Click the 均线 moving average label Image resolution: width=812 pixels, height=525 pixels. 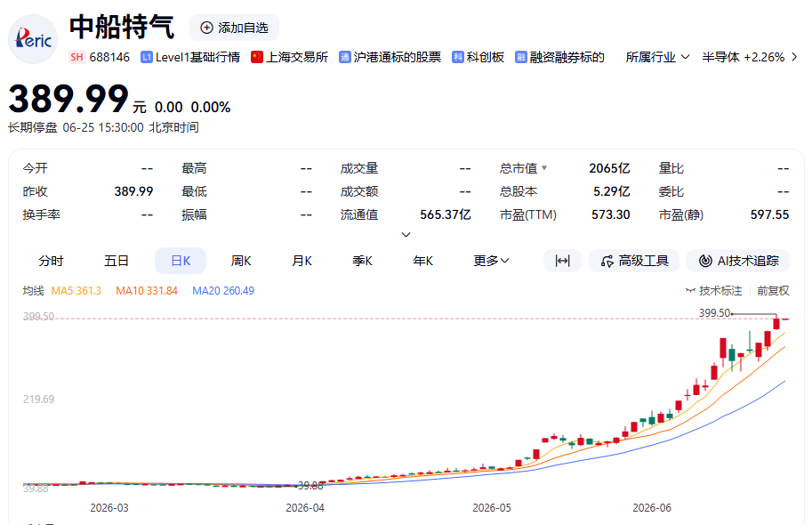point(33,291)
